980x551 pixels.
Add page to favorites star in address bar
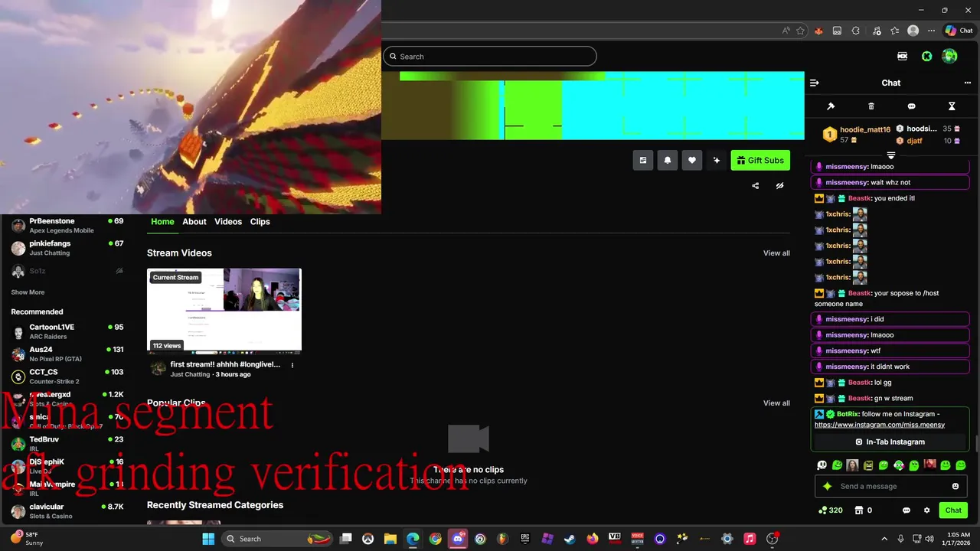[x=800, y=31]
